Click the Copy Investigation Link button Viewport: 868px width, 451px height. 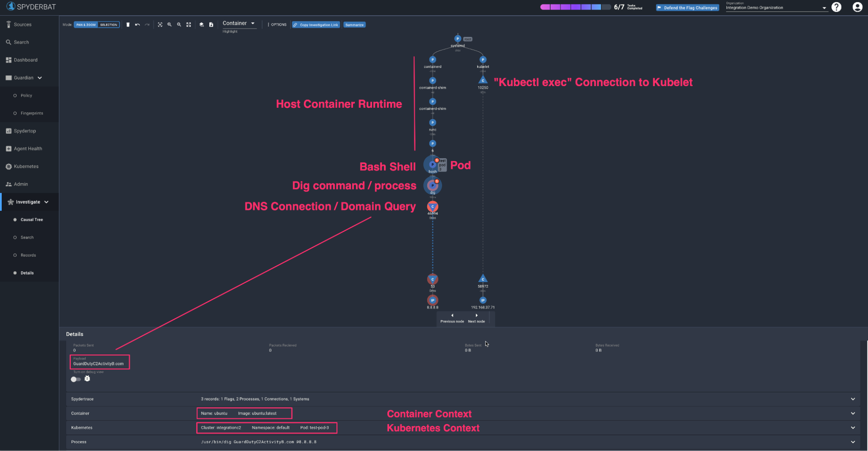coord(316,25)
